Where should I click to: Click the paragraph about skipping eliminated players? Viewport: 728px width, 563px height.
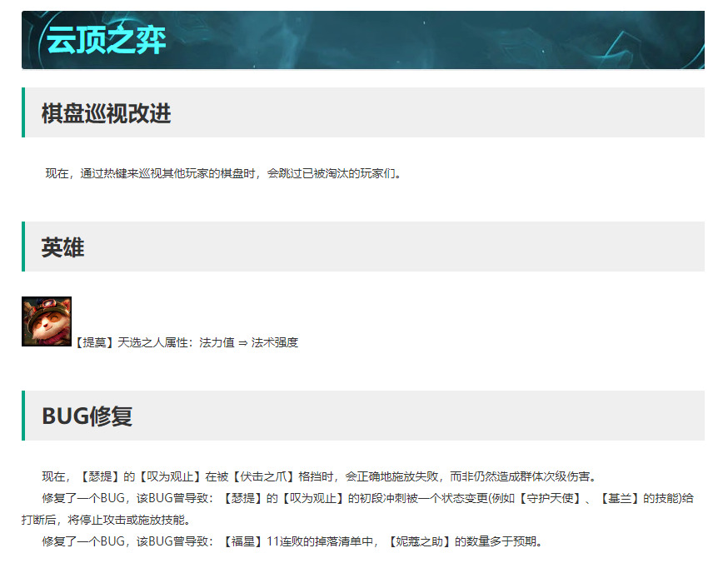pyautogui.click(x=223, y=174)
